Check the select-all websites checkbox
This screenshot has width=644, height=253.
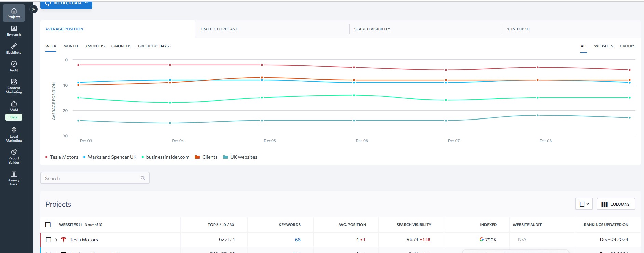coord(48,225)
